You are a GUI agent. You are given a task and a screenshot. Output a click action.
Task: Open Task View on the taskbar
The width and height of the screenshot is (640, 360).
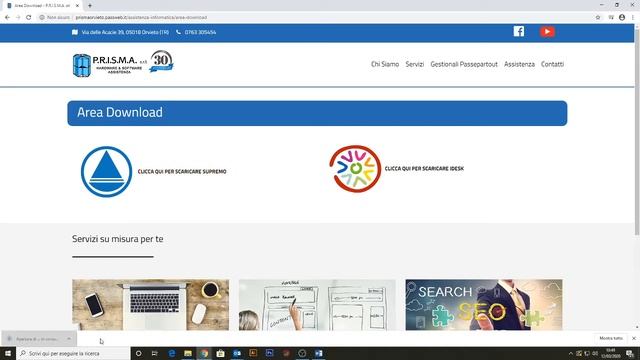pos(155,353)
